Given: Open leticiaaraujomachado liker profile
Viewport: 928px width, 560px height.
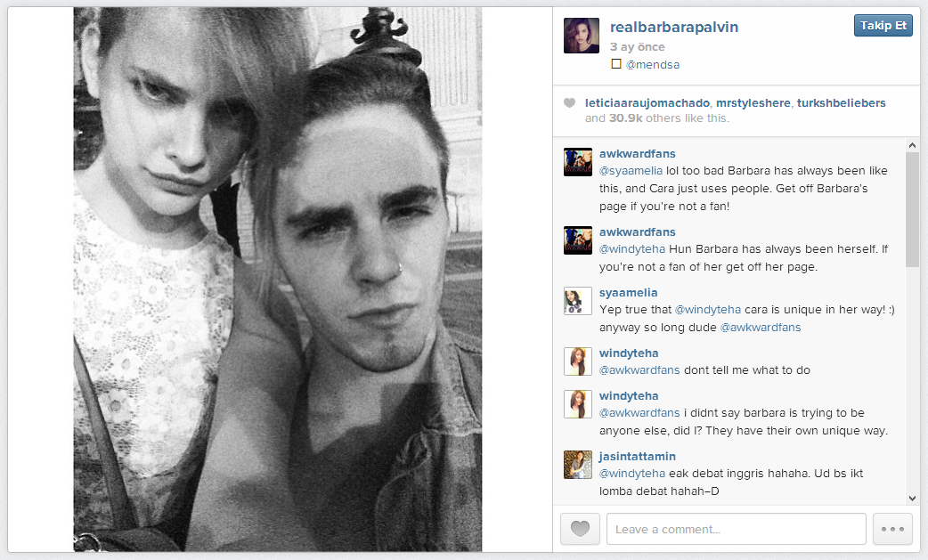Looking at the screenshot, I should pyautogui.click(x=647, y=103).
